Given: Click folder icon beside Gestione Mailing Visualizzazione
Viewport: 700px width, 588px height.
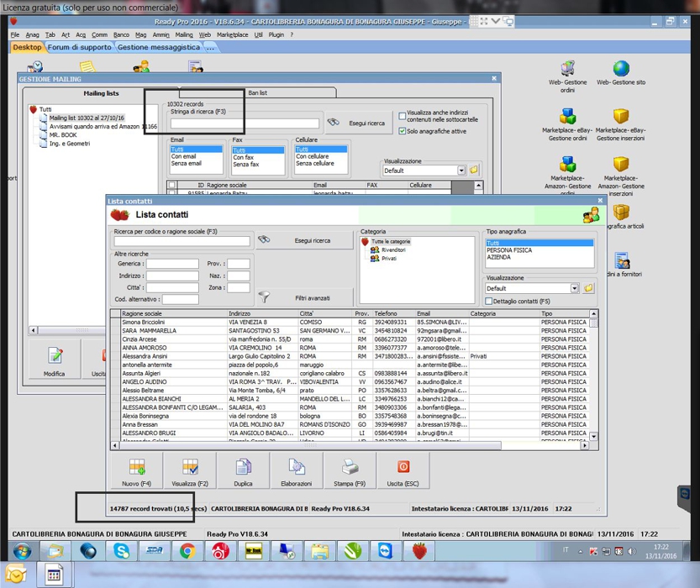Looking at the screenshot, I should [474, 170].
